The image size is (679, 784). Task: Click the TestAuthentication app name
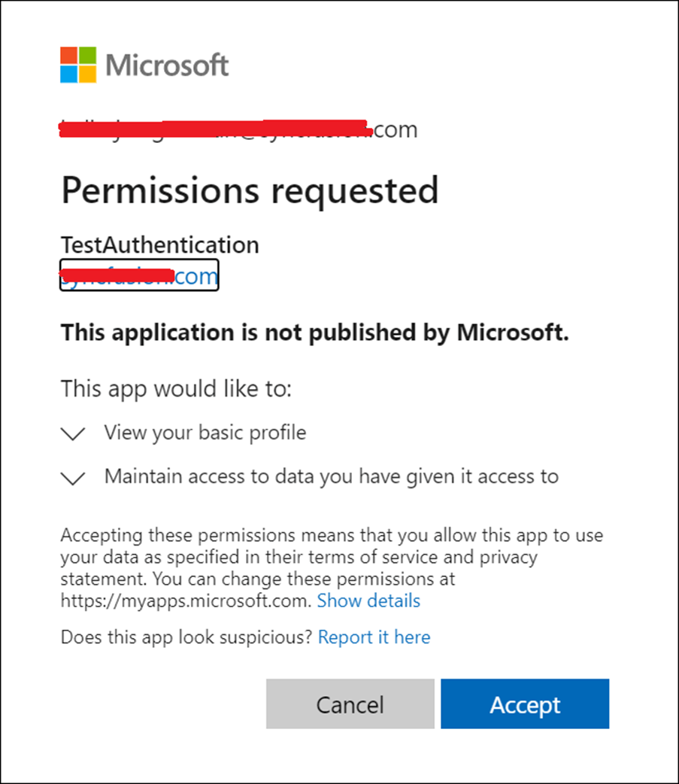click(159, 245)
